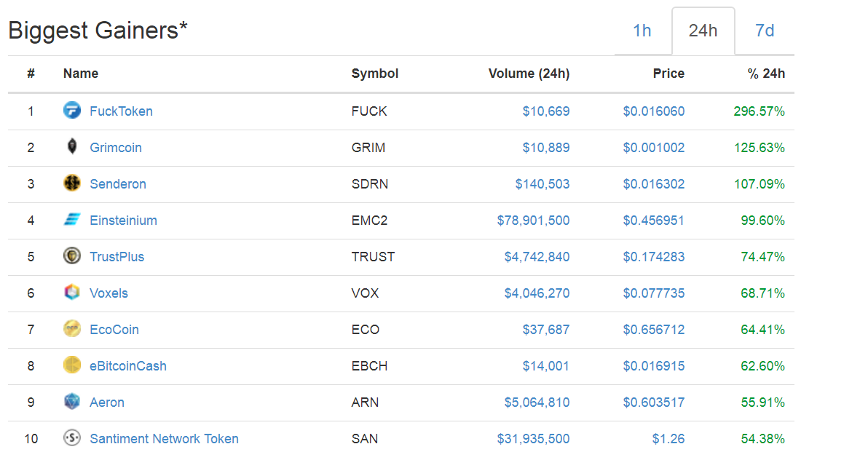868x452 pixels.
Task: Open the TrustPlus name link
Action: pyautogui.click(x=117, y=257)
